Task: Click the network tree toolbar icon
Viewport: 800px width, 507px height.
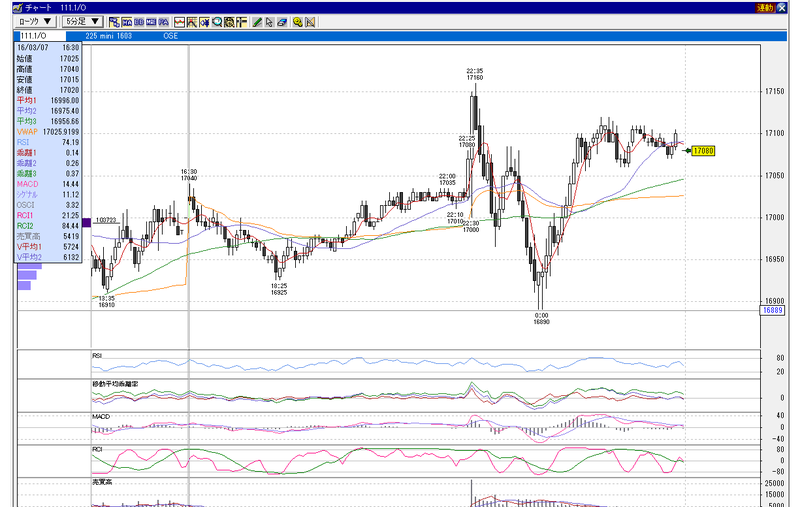Action: (114, 22)
